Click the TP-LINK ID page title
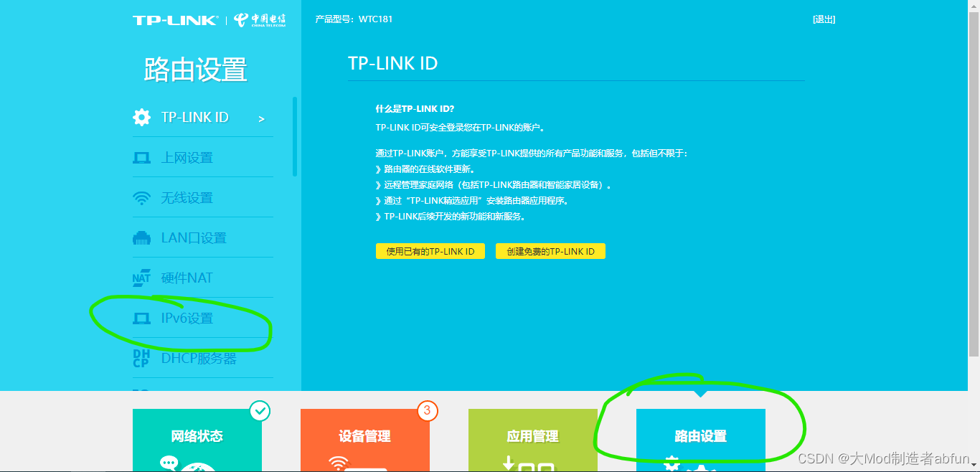The height and width of the screenshot is (472, 980). (392, 63)
